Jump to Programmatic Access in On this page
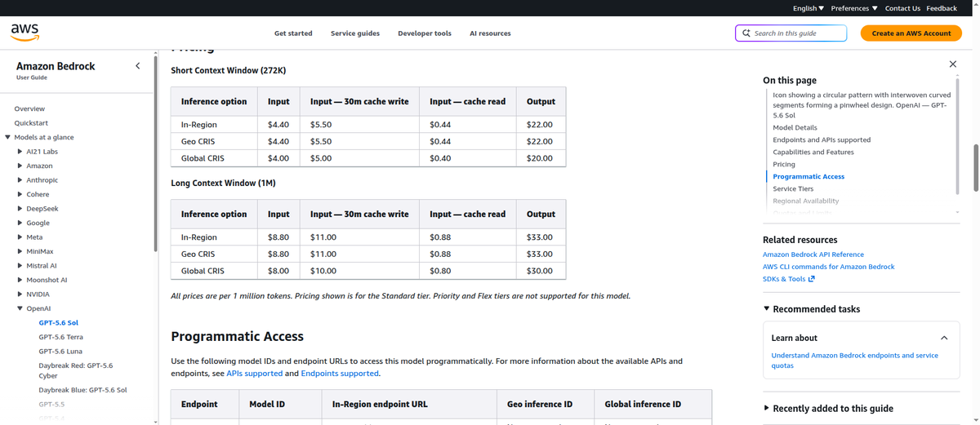 click(x=808, y=177)
